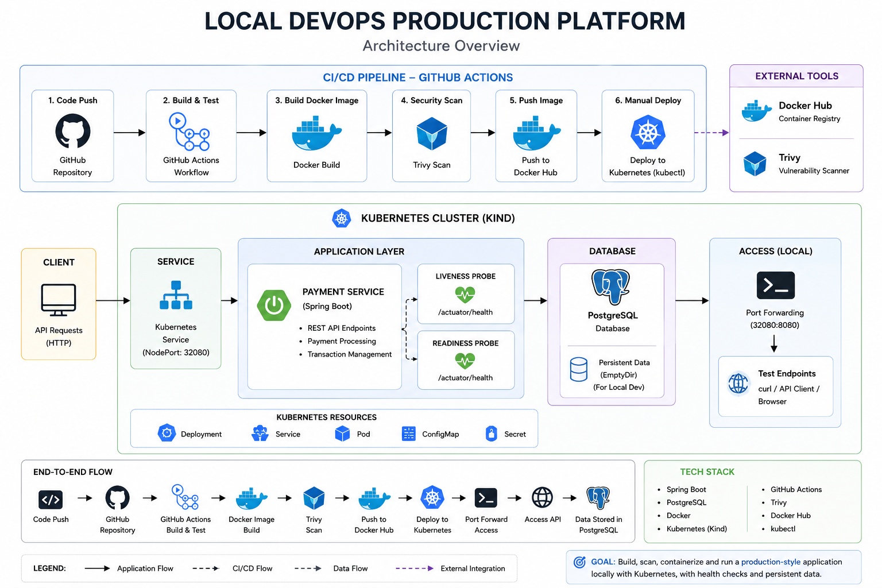Select the Trivy Scan icon in End-to-End Flow
The height and width of the screenshot is (588, 882).
314,498
